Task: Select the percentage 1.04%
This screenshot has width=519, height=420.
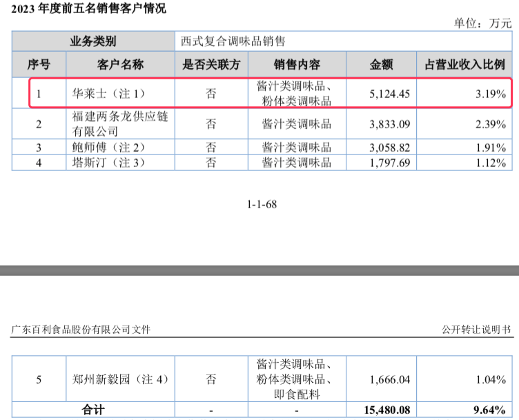Action: 491,379
